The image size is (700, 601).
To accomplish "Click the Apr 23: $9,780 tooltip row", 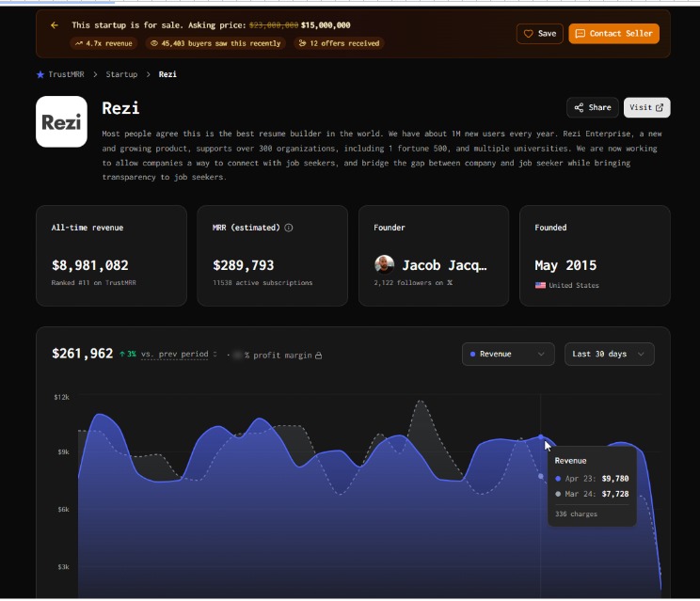I will tap(592, 479).
